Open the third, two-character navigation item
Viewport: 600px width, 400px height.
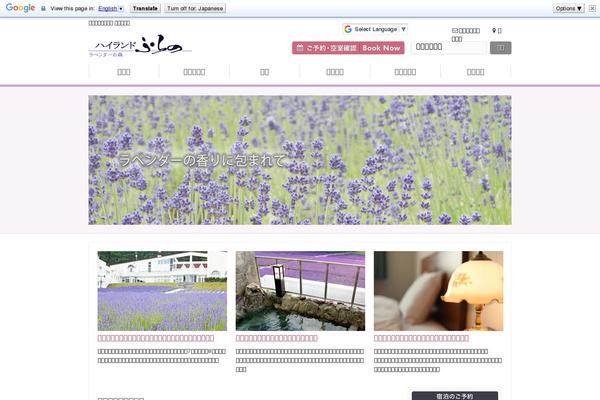[264, 72]
